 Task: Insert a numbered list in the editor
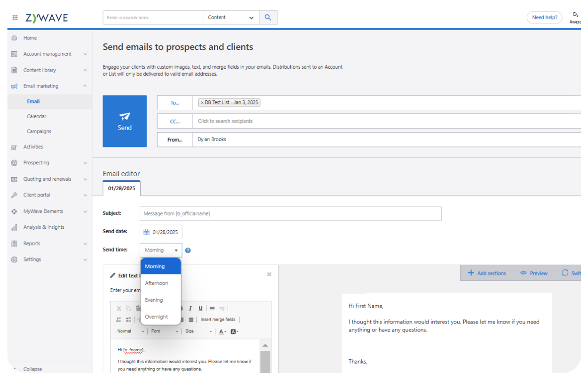119,320
